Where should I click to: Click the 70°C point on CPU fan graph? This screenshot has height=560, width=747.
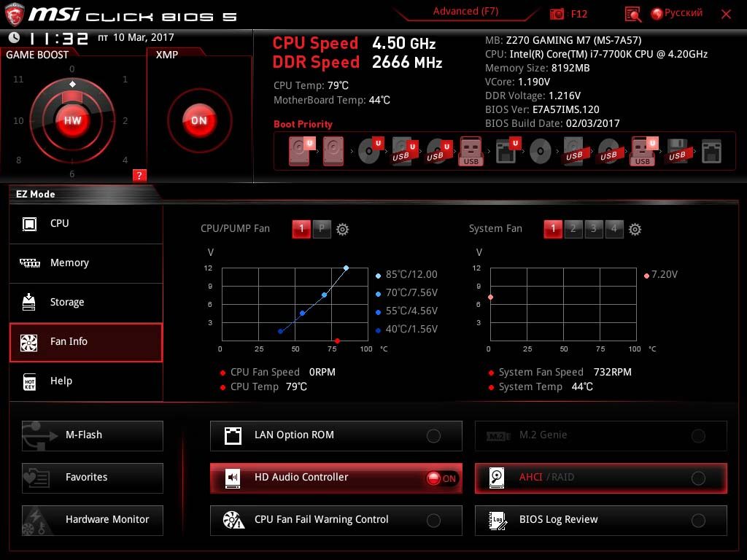(325, 295)
